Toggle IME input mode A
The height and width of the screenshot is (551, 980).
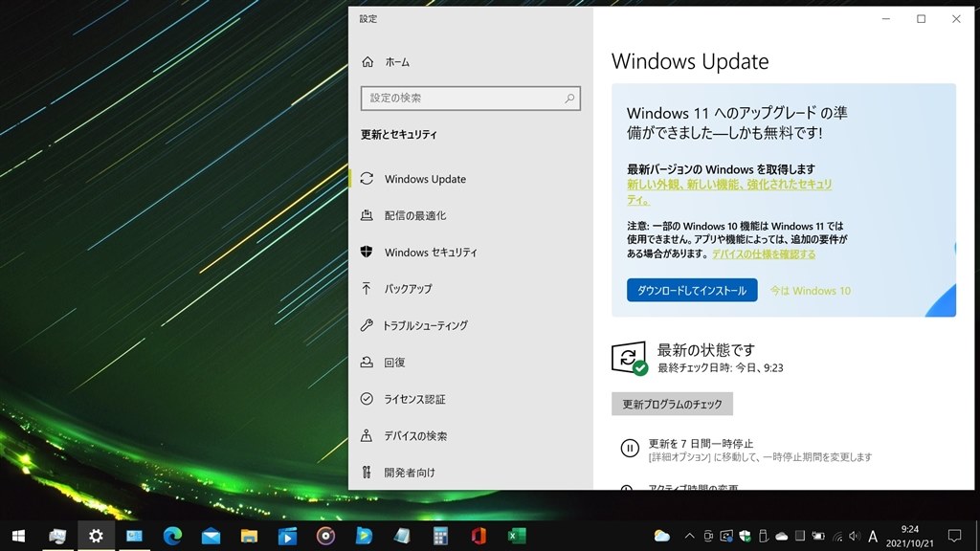(x=873, y=536)
